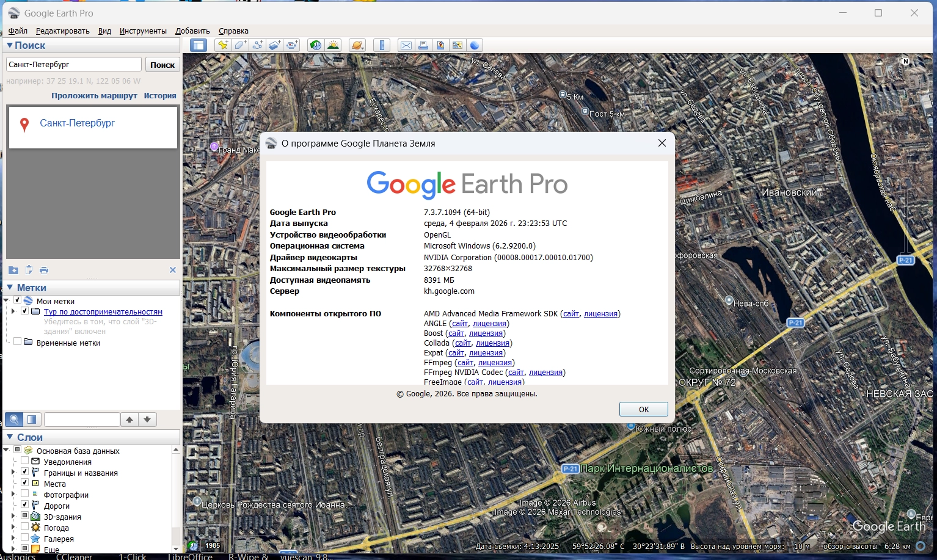Image resolution: width=937 pixels, height=560 pixels.
Task: Click the save-to-My-Places folder icon
Action: point(13,270)
